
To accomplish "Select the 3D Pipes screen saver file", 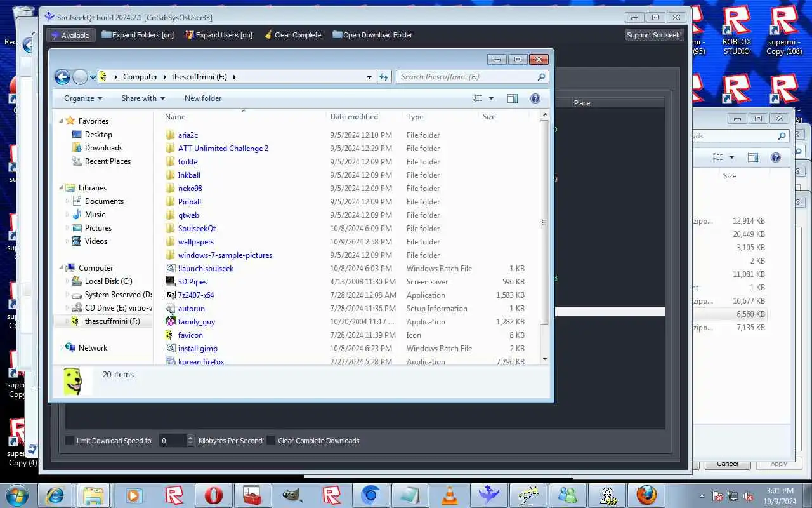I will point(192,282).
